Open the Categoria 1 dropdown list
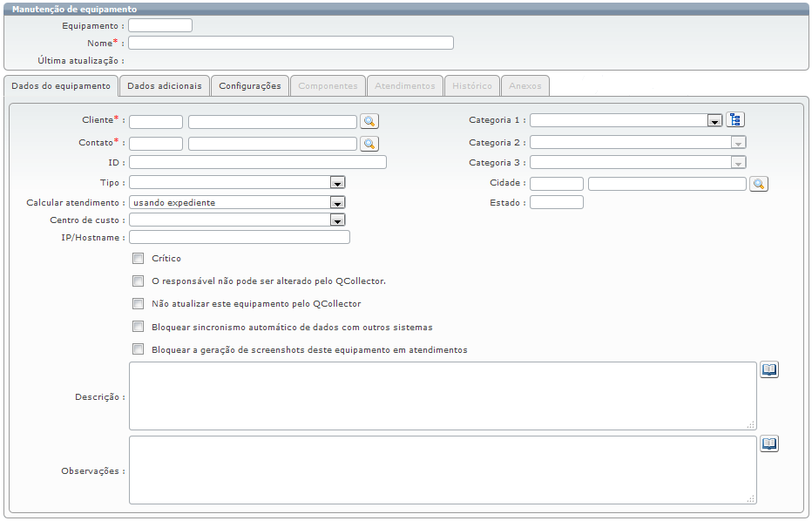 pos(714,121)
